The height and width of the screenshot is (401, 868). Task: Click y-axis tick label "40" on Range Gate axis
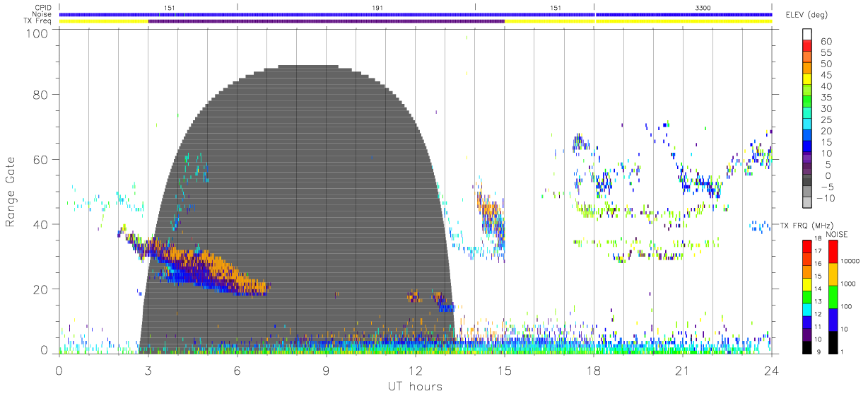pos(41,225)
